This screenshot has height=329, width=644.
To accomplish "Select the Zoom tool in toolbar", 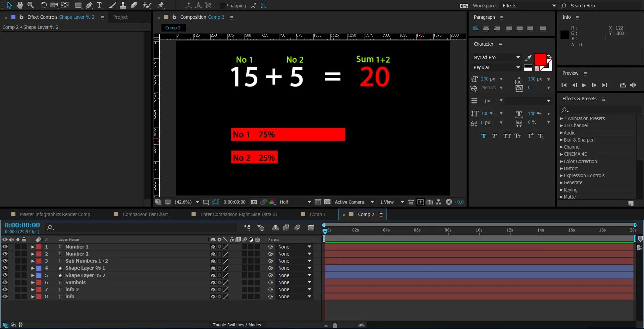I will pyautogui.click(x=31, y=5).
